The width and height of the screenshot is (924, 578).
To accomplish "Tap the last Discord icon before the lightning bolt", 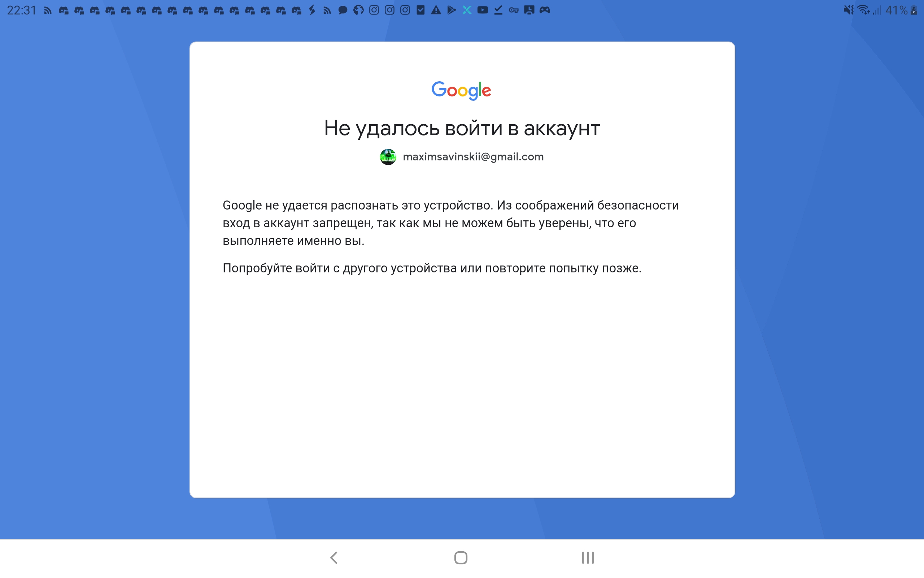I will pyautogui.click(x=296, y=10).
